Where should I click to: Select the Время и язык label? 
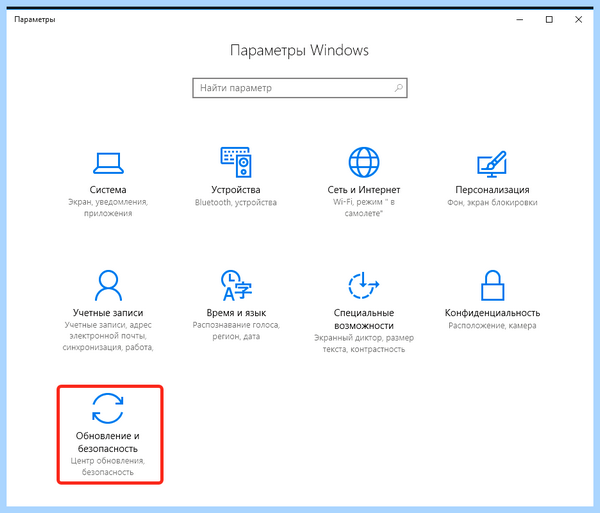[236, 313]
